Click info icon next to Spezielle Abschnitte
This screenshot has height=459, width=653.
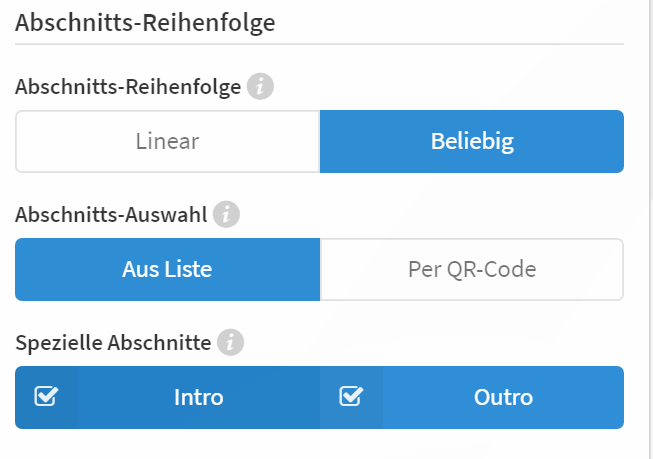click(x=230, y=342)
